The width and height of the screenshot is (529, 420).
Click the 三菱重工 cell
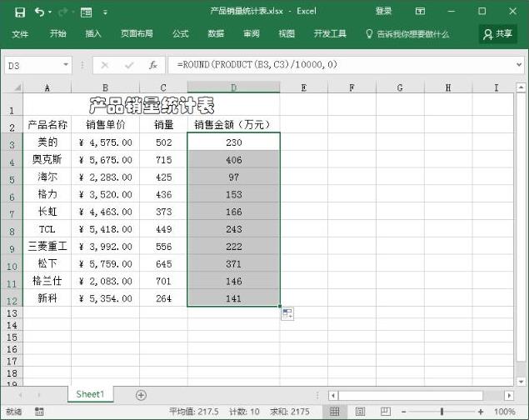coord(47,247)
